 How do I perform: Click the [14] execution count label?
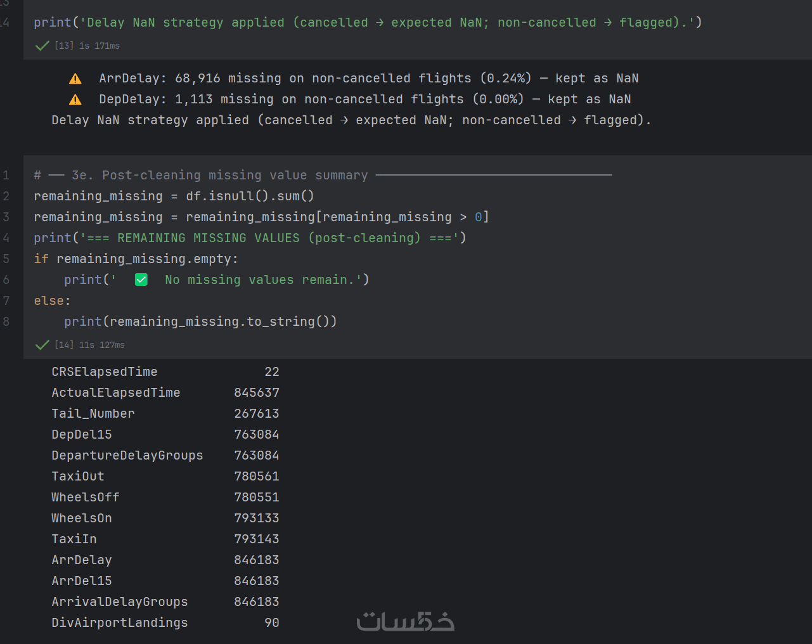64,345
